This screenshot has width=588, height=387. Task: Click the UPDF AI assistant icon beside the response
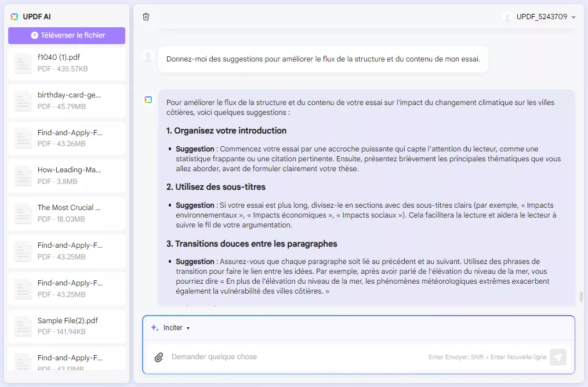(147, 99)
